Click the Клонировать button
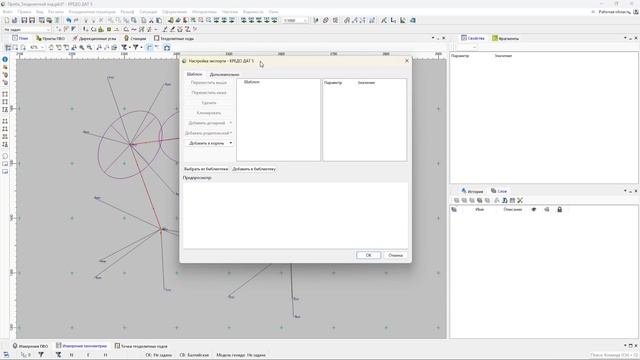This screenshot has width=640, height=360. point(209,113)
